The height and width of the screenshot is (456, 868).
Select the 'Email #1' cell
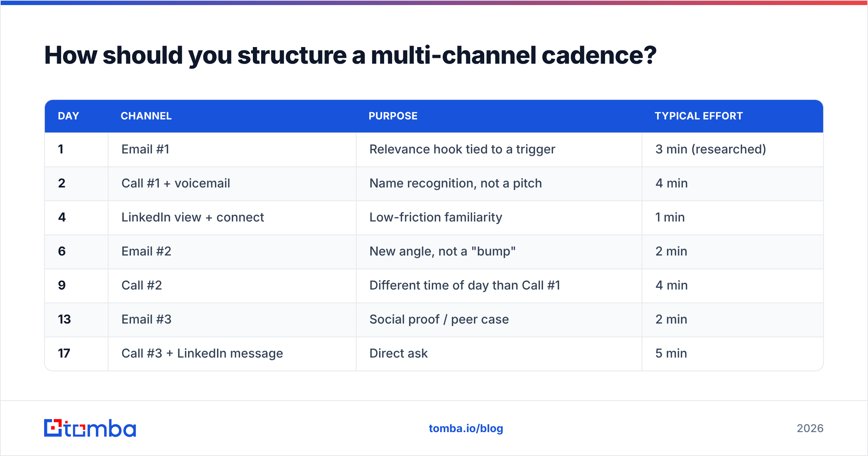(232, 149)
